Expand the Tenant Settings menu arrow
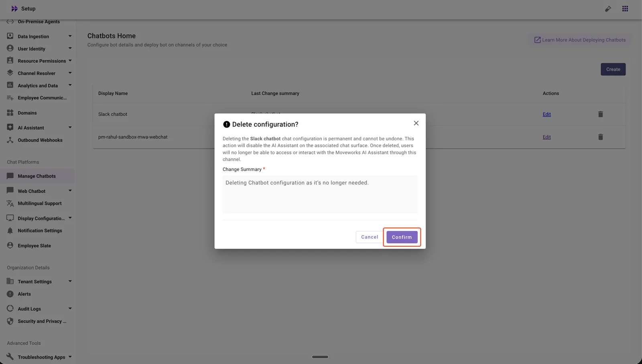The width and height of the screenshot is (642, 364). click(70, 281)
